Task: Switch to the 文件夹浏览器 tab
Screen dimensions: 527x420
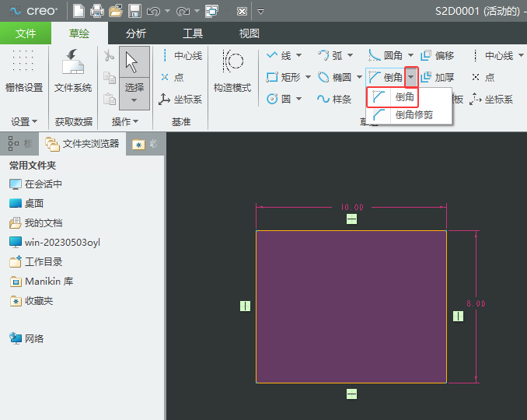Action: (x=82, y=144)
